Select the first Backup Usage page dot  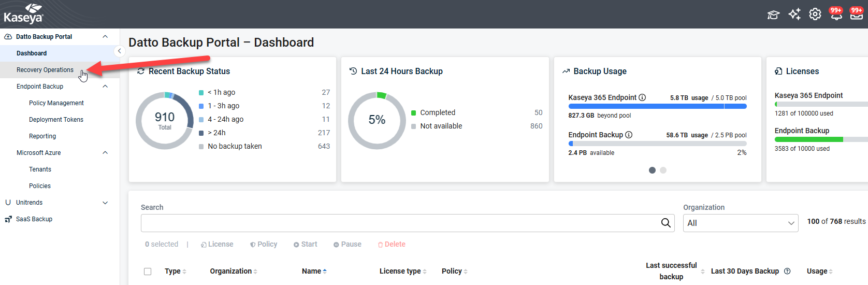click(x=652, y=170)
